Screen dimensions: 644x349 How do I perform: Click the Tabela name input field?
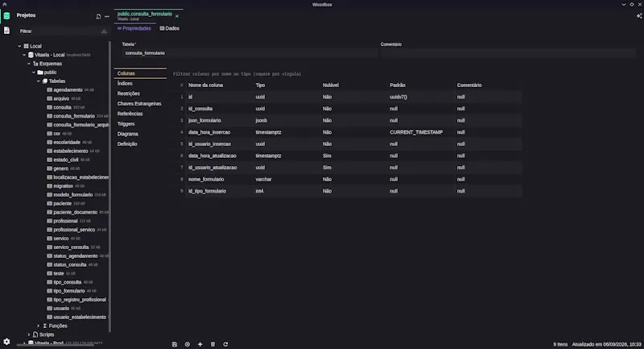pos(250,53)
